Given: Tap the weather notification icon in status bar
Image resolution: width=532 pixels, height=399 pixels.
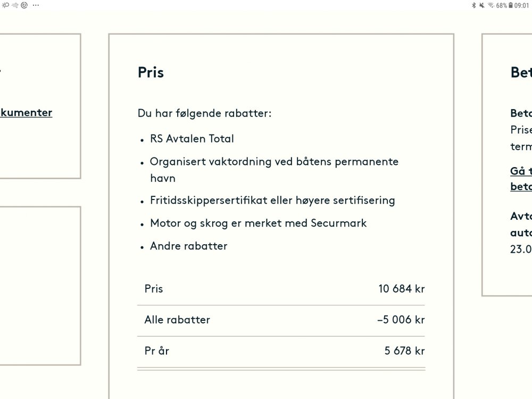Looking at the screenshot, I should coord(5,5).
